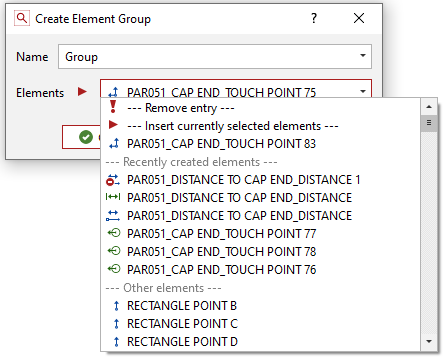Image resolution: width=448 pixels, height=362 pixels.
Task: Click the arrow icon beside RECTANGLE POINT C
Action: point(116,324)
